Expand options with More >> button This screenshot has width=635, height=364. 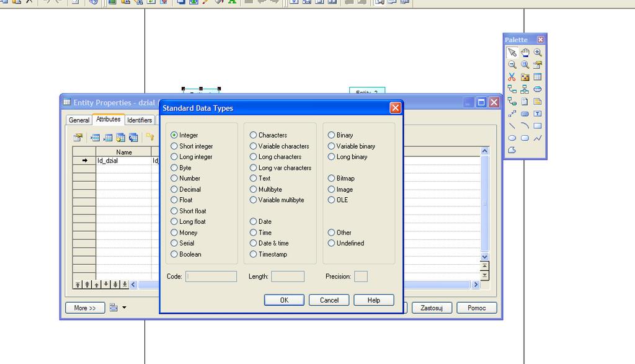pos(85,308)
